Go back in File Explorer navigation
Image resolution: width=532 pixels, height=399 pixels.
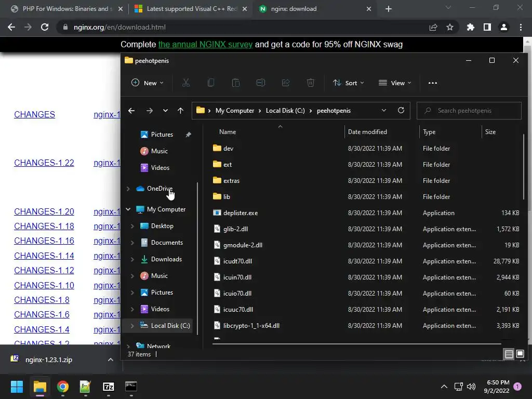click(x=131, y=111)
